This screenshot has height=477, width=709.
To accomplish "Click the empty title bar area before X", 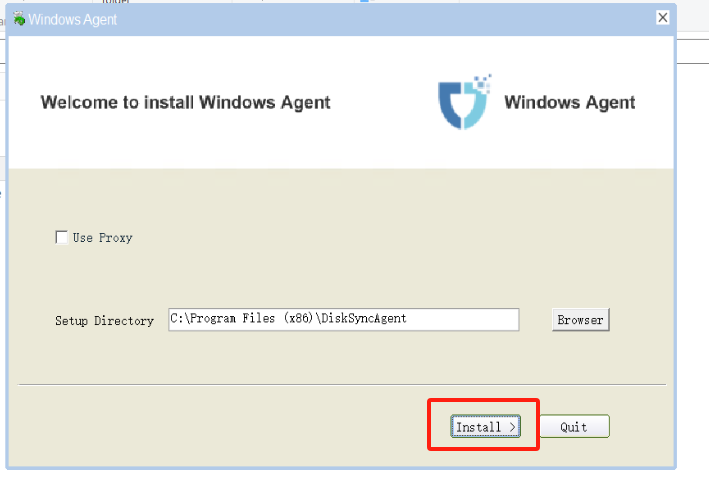I will 400,18.
